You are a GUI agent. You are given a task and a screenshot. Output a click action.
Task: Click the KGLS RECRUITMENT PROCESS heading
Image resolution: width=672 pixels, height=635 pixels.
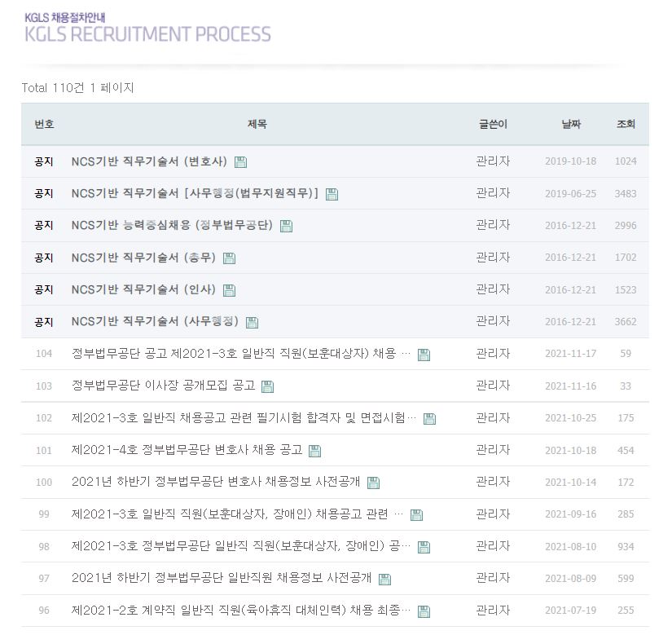pyautogui.click(x=148, y=34)
